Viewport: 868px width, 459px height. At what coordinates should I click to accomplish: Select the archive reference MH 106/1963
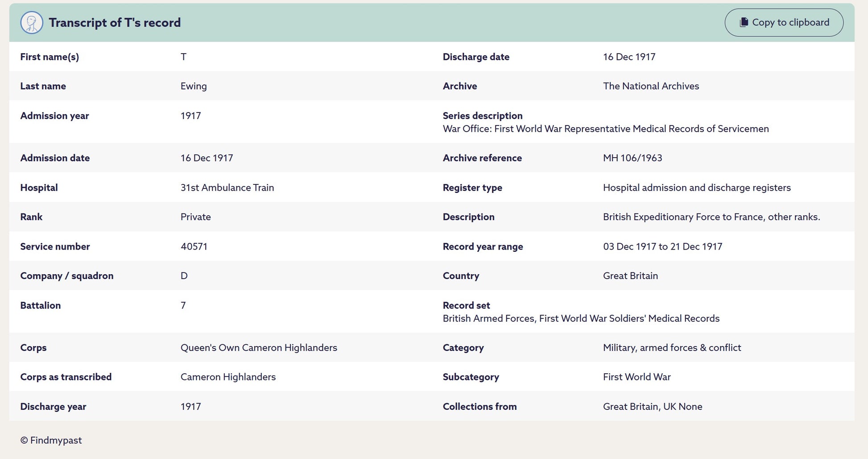(x=632, y=158)
